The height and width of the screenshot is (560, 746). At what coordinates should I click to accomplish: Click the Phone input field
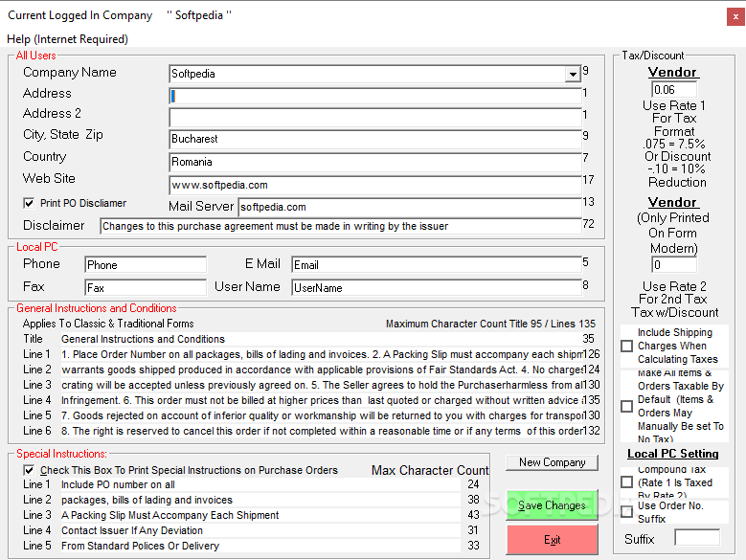click(146, 265)
